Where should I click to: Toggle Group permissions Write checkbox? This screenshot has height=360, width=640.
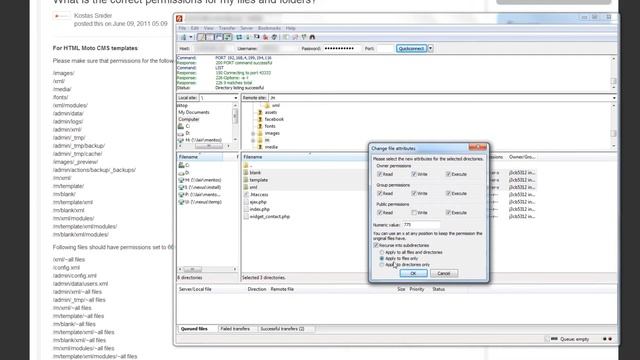tap(414, 193)
